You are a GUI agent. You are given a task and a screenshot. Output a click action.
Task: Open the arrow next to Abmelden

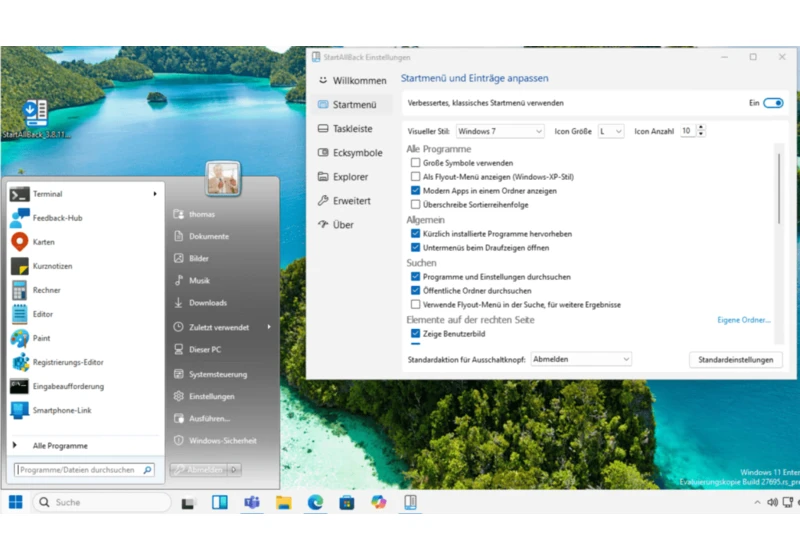click(x=234, y=470)
